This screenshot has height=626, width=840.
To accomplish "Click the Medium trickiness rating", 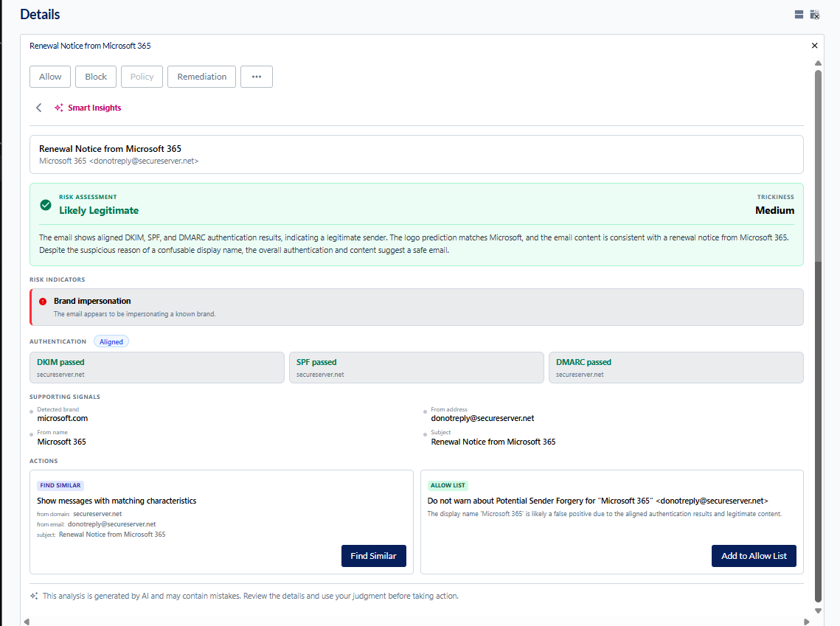I will click(x=774, y=210).
